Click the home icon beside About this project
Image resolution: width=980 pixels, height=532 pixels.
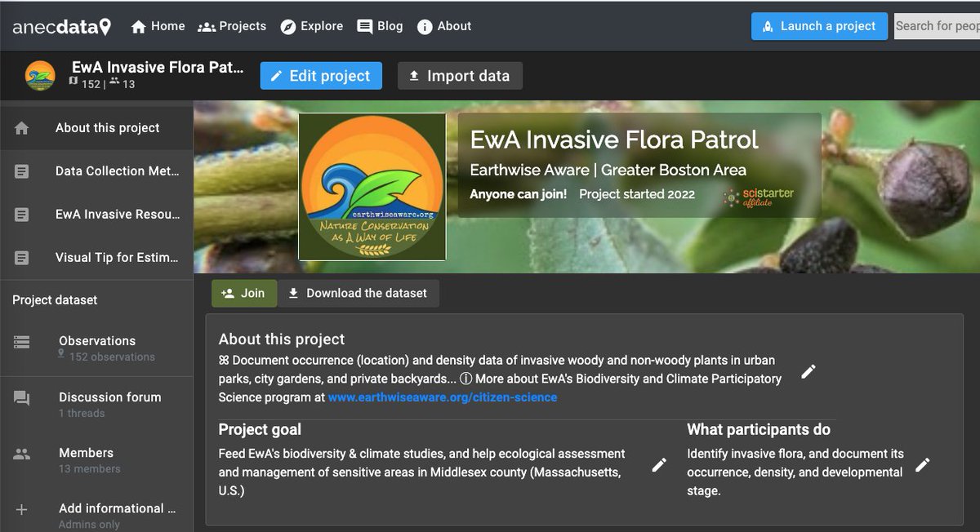[22, 128]
